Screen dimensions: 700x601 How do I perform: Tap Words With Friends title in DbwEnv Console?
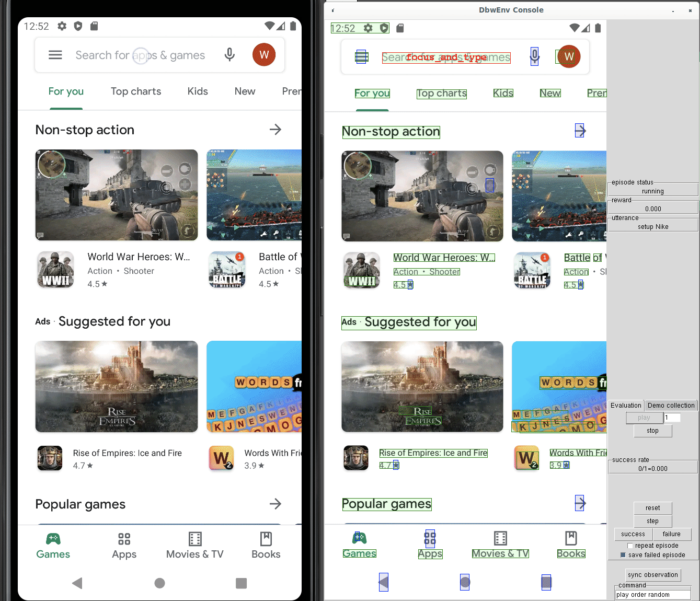pyautogui.click(x=578, y=453)
